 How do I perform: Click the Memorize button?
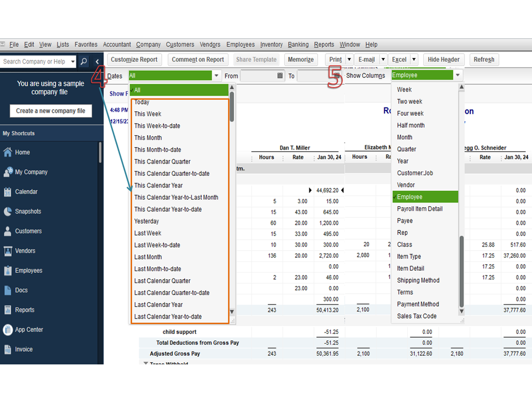click(300, 59)
